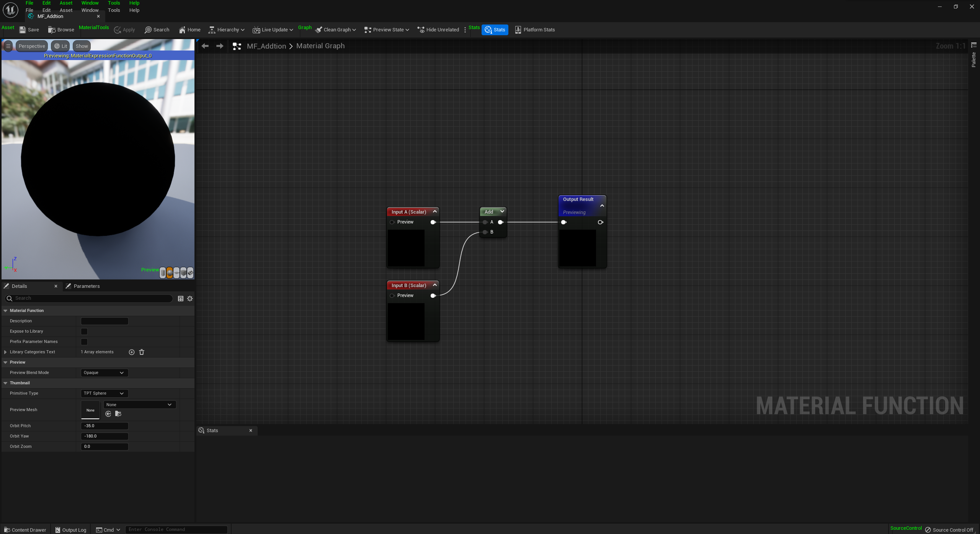
Task: Open the Content Drawer
Action: point(25,530)
